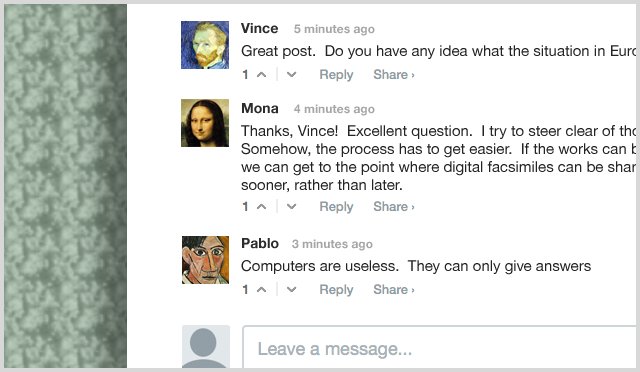
Task: Reply to Vince's comment
Action: (336, 75)
